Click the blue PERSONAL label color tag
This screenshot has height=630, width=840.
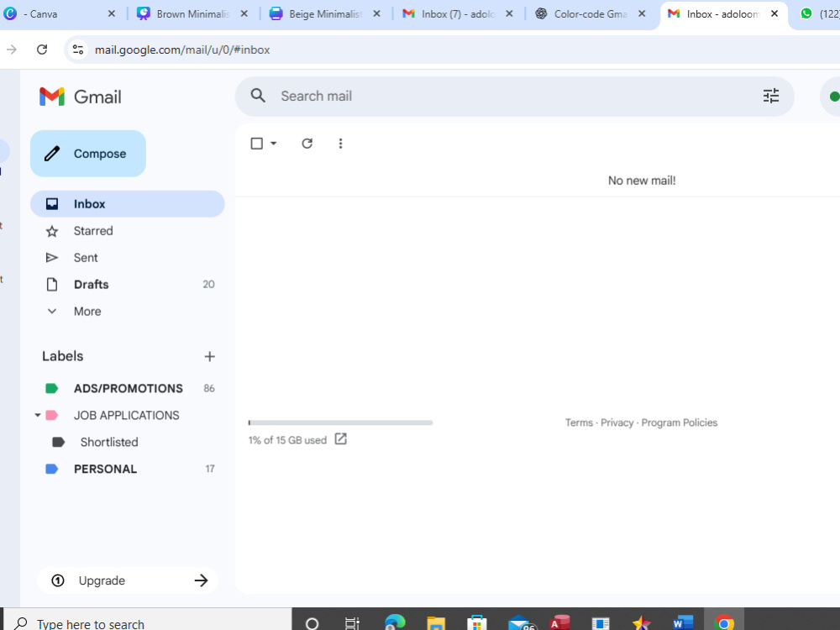click(52, 469)
